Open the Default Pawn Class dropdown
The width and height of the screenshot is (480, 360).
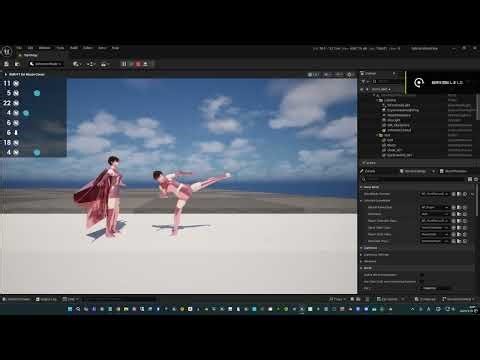(435, 207)
